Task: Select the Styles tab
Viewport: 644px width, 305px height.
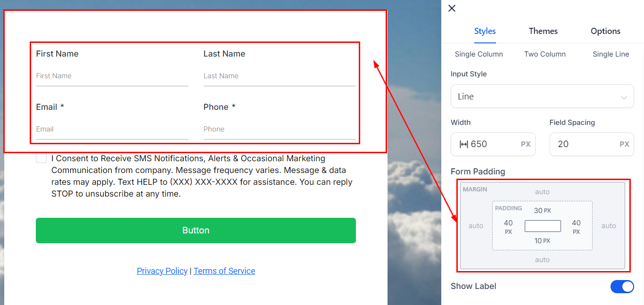Action: 485,31
